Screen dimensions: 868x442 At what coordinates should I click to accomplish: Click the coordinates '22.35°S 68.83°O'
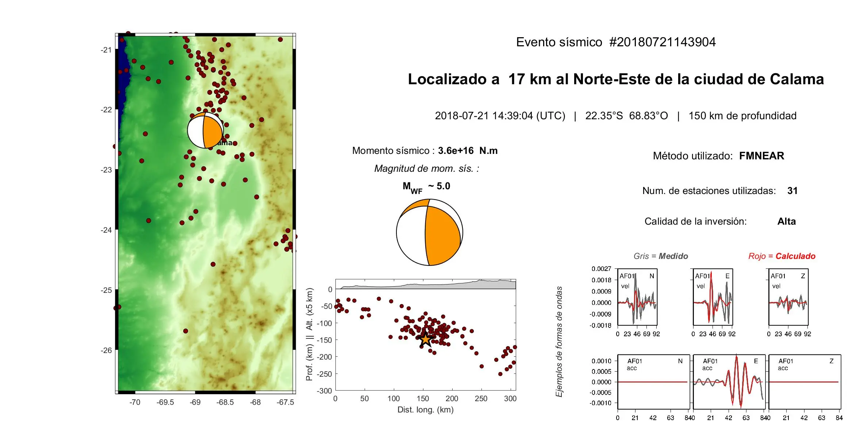tap(626, 116)
